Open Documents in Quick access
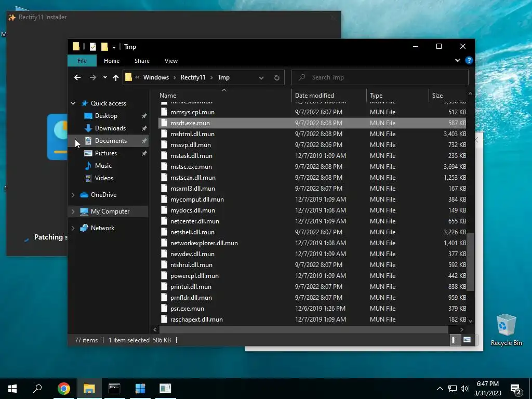 pos(111,140)
